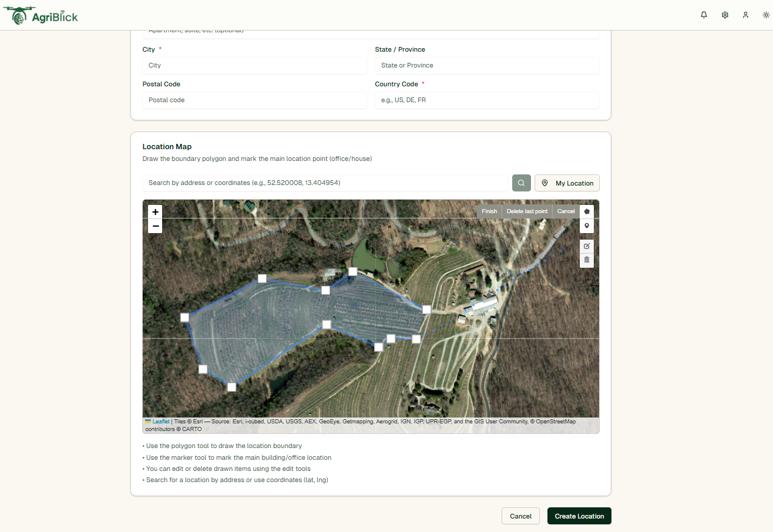The width and height of the screenshot is (773, 532).
Task: Cancel the polygon drawing on the map
Action: 566,211
